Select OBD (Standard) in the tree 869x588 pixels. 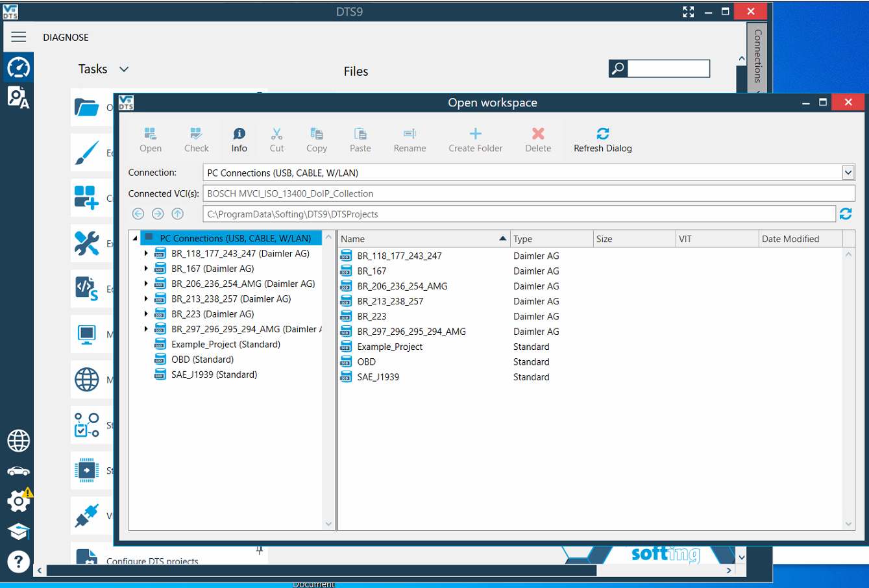(202, 360)
